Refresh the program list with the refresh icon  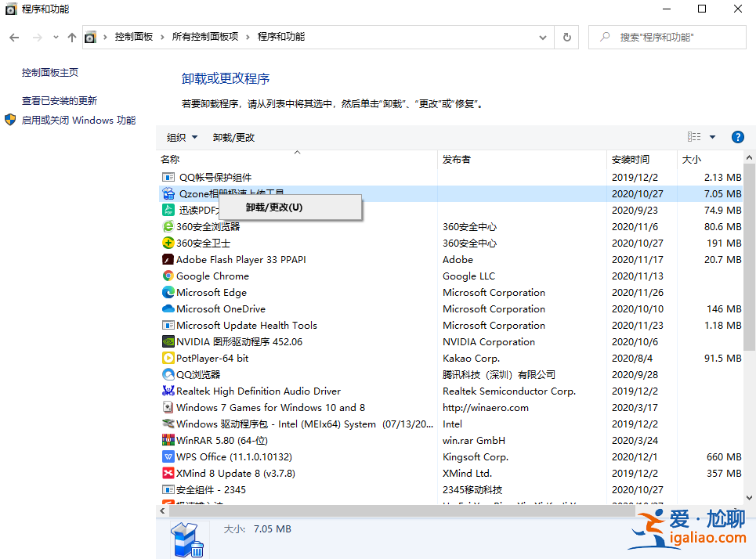tap(566, 36)
